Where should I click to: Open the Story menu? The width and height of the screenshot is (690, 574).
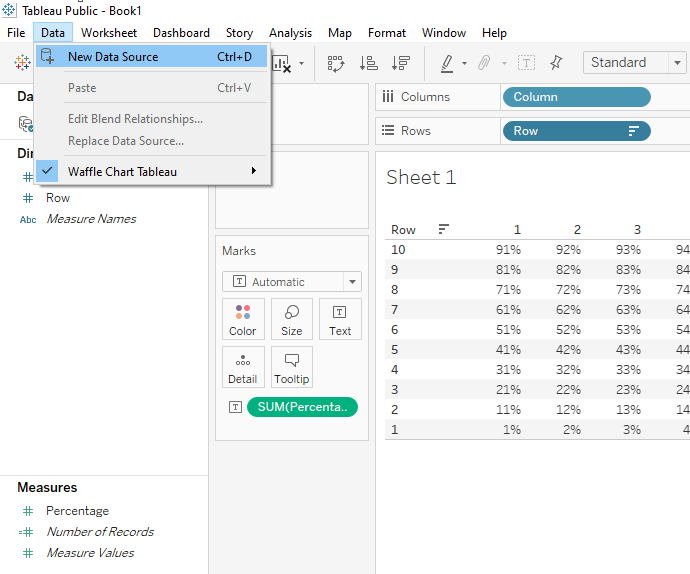tap(239, 33)
